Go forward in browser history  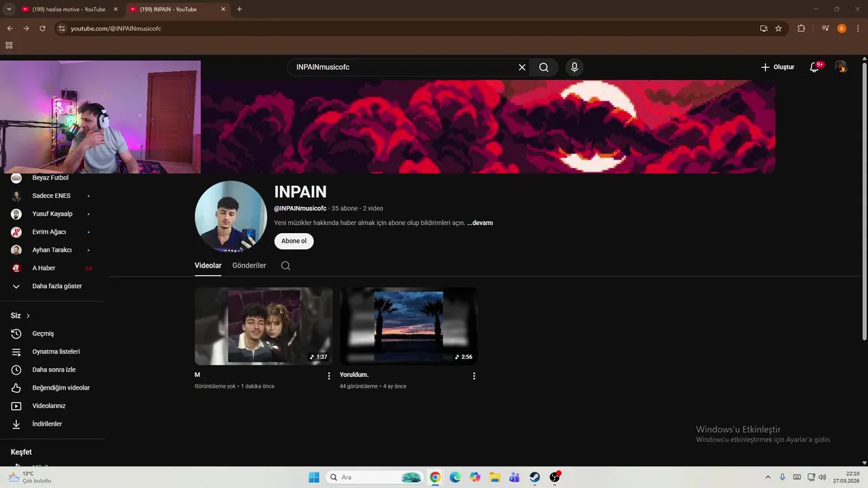coord(26,28)
